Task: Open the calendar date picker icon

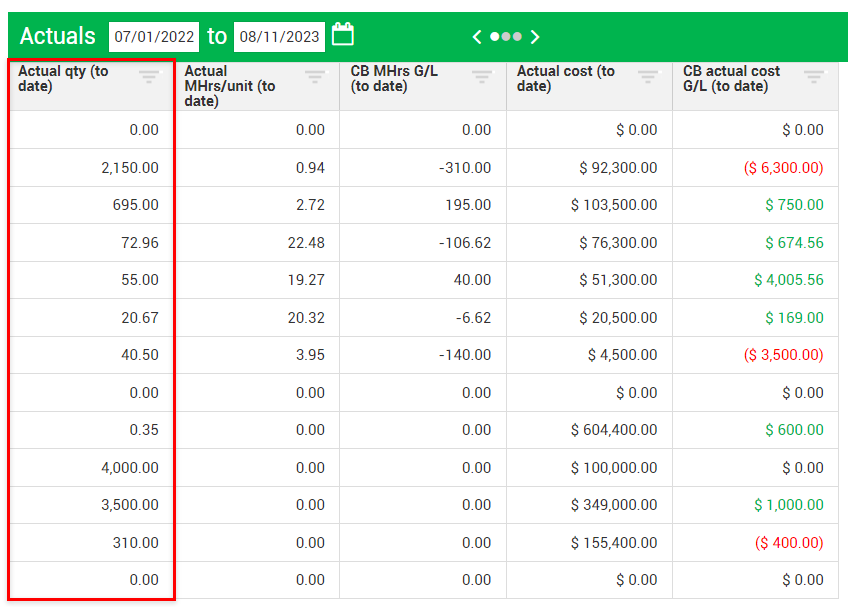Action: tap(343, 35)
